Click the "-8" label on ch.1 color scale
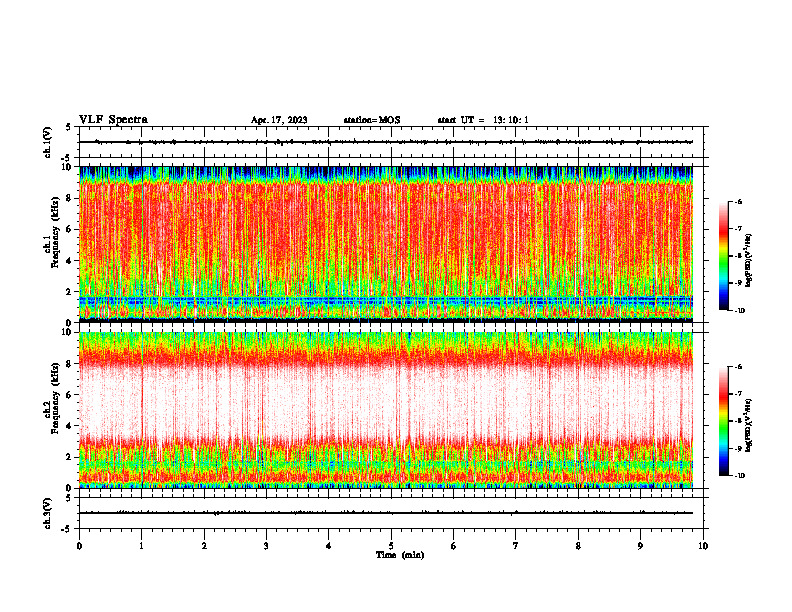The width and height of the screenshot is (792, 612). click(x=738, y=256)
